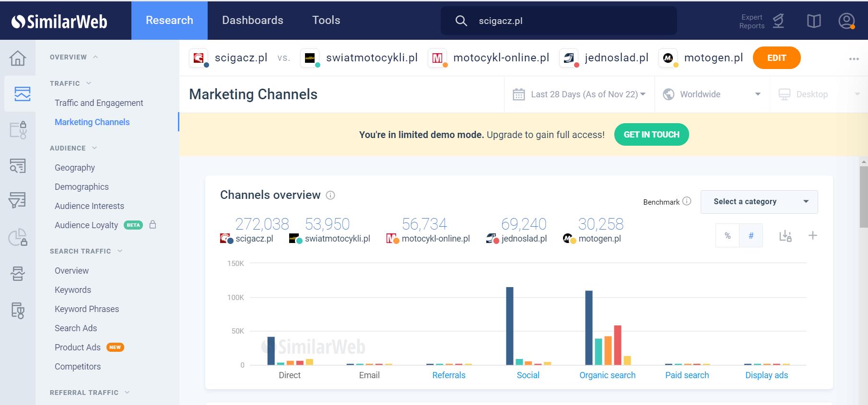This screenshot has height=405, width=868.
Task: Click the orange EDIT button
Action: pos(776,58)
